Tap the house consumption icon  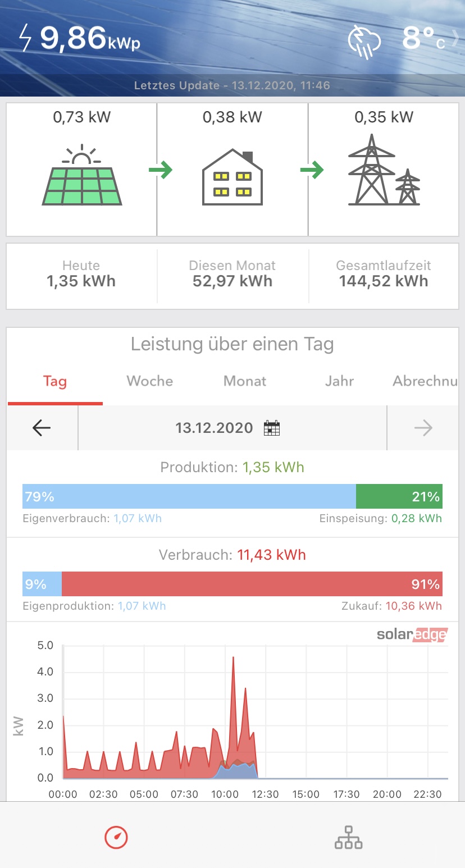[233, 177]
